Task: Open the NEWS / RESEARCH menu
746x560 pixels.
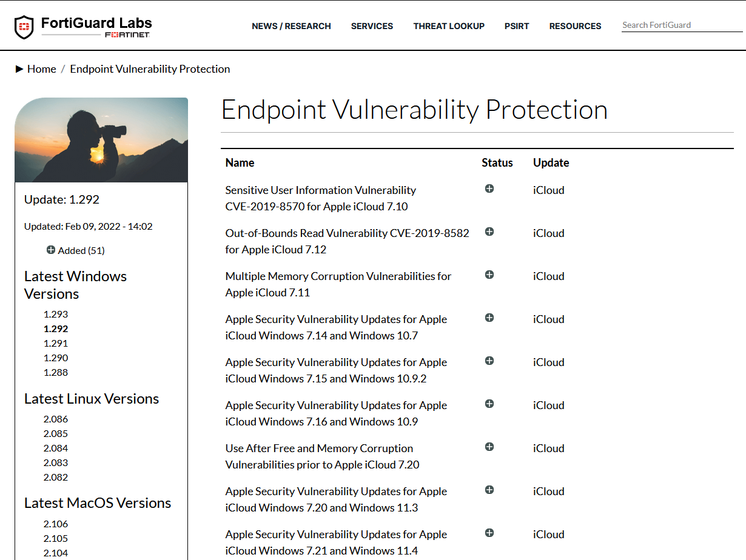Action: point(291,26)
